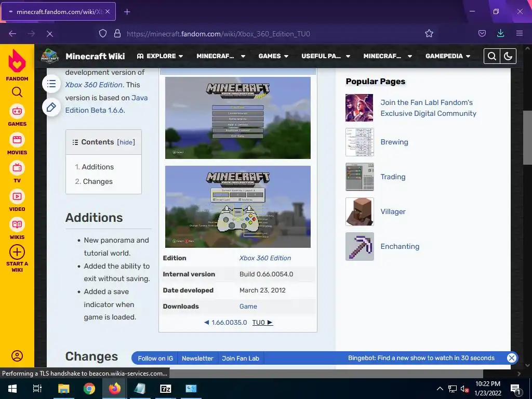The height and width of the screenshot is (399, 532).
Task: Go back with the browser back arrow
Action: (x=12, y=34)
